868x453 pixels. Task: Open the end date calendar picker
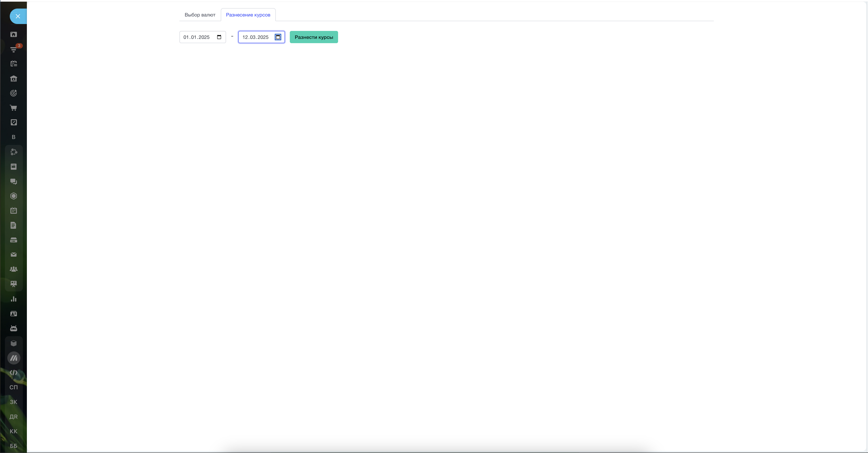(278, 37)
